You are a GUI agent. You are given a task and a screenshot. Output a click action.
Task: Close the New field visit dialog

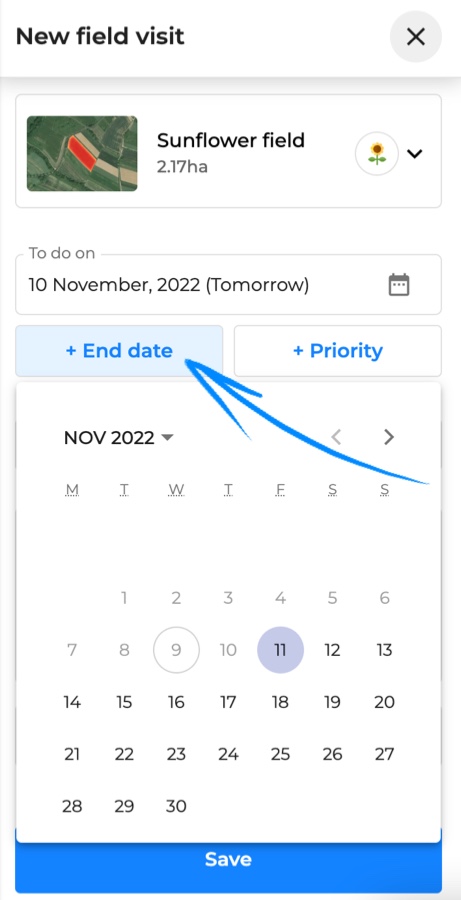416,37
